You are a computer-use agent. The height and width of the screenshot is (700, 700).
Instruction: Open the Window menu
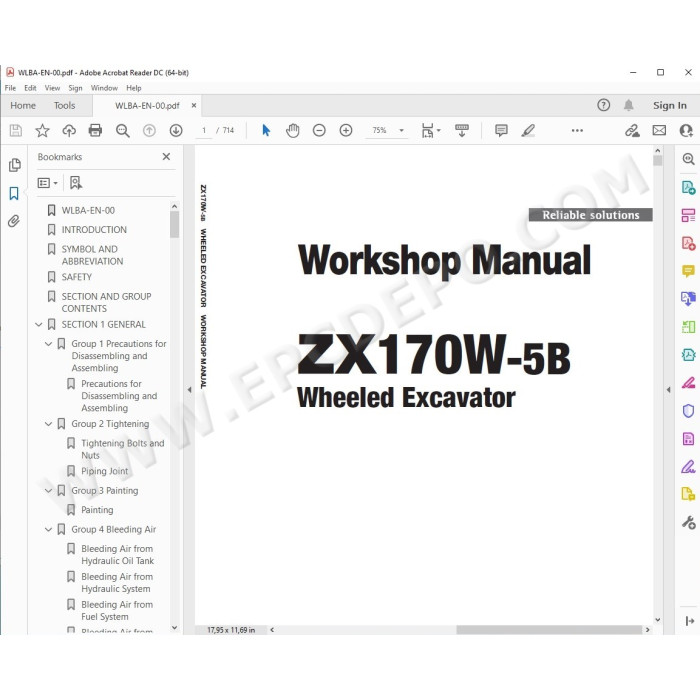(x=104, y=88)
